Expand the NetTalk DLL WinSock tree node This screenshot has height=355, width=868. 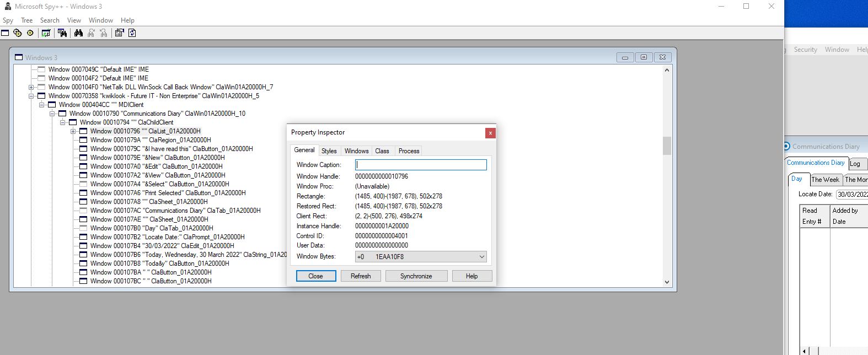point(31,87)
